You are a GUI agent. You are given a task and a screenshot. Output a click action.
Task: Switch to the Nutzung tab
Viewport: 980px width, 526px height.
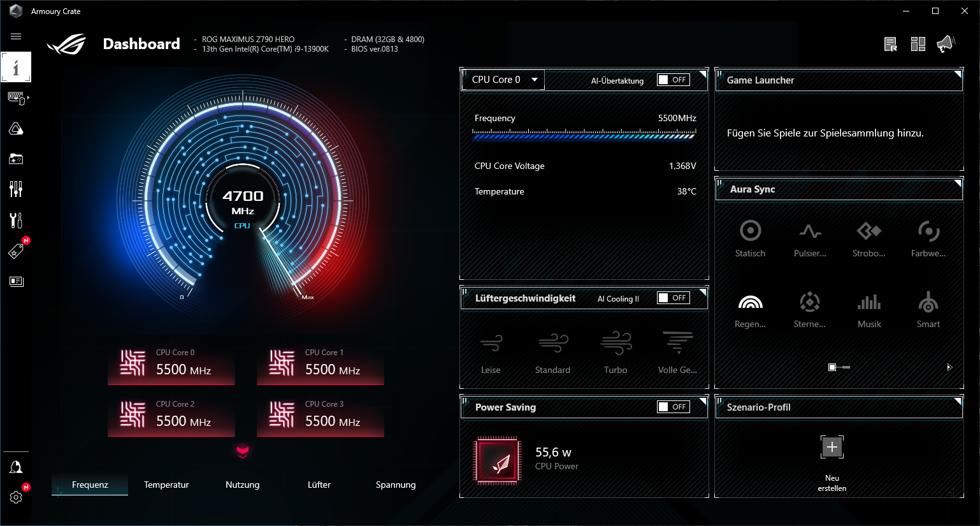point(243,485)
